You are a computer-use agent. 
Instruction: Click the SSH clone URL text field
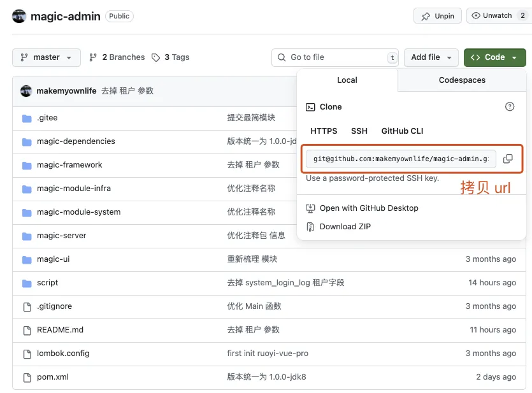coord(401,159)
